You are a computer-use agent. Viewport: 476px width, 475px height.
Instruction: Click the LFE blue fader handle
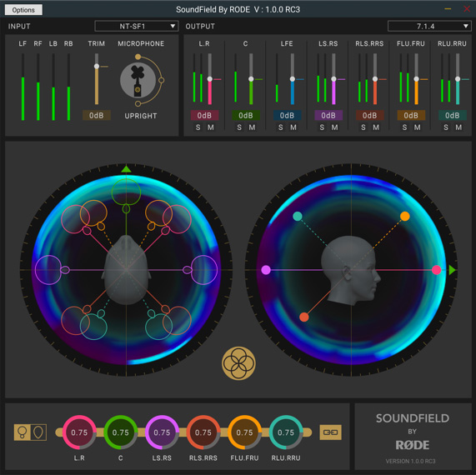[293, 79]
